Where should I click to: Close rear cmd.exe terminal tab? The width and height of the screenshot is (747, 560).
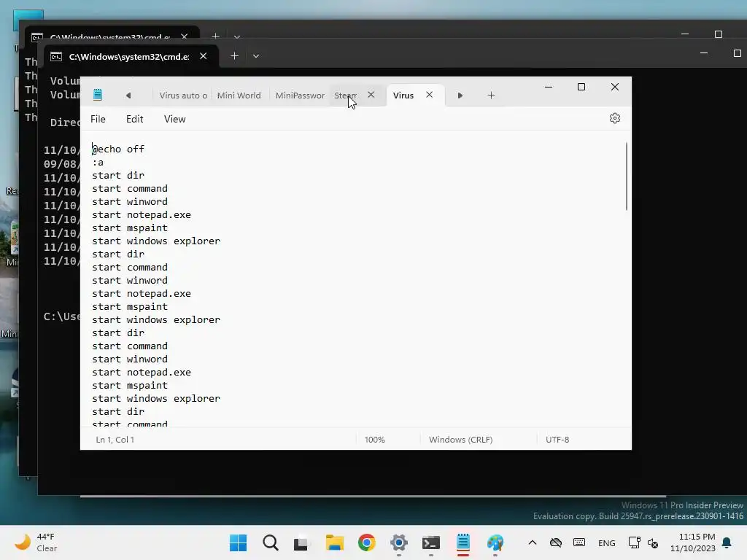tap(185, 36)
